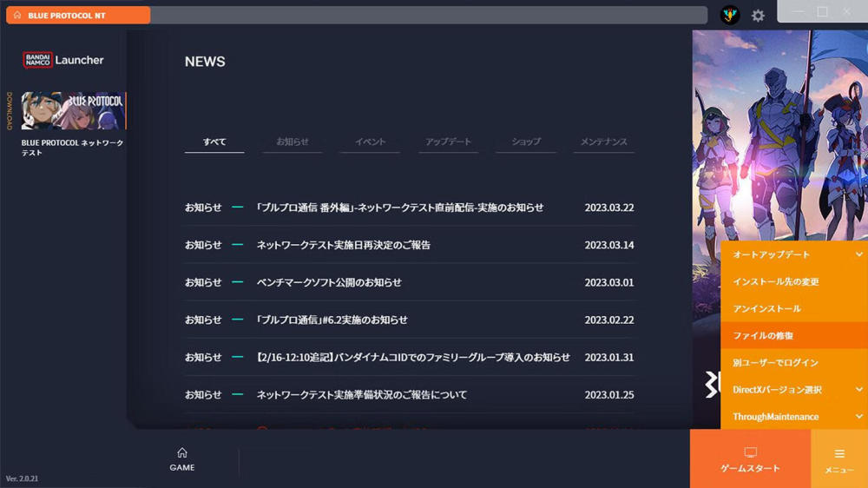Viewport: 868px width, 488px height.
Task: Click the monitor icon on ゲームスタート
Action: (751, 453)
